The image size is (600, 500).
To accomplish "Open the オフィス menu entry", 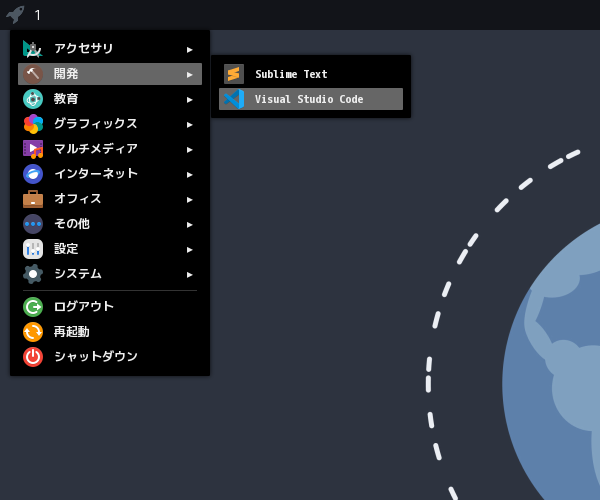I will pos(110,199).
